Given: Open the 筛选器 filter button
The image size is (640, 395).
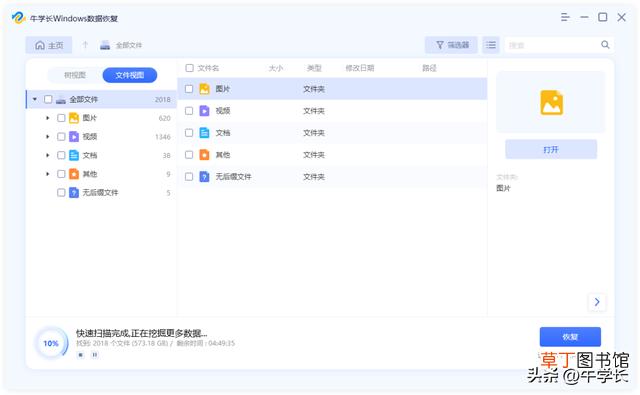Looking at the screenshot, I should coord(451,45).
